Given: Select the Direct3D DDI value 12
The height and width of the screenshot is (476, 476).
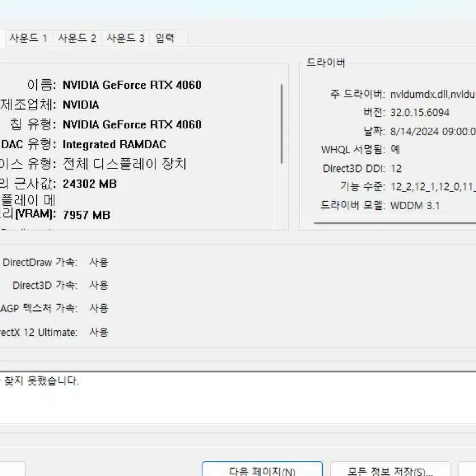Looking at the screenshot, I should coord(396,168).
